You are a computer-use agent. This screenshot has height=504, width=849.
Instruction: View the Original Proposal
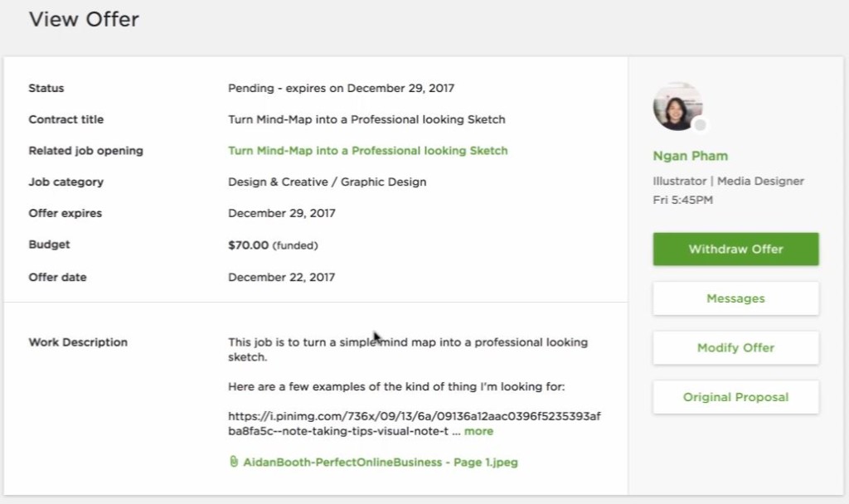coord(736,397)
